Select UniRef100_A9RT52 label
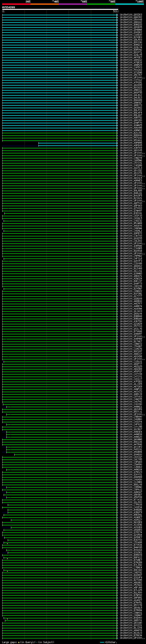146x644 pixels. [131, 118]
